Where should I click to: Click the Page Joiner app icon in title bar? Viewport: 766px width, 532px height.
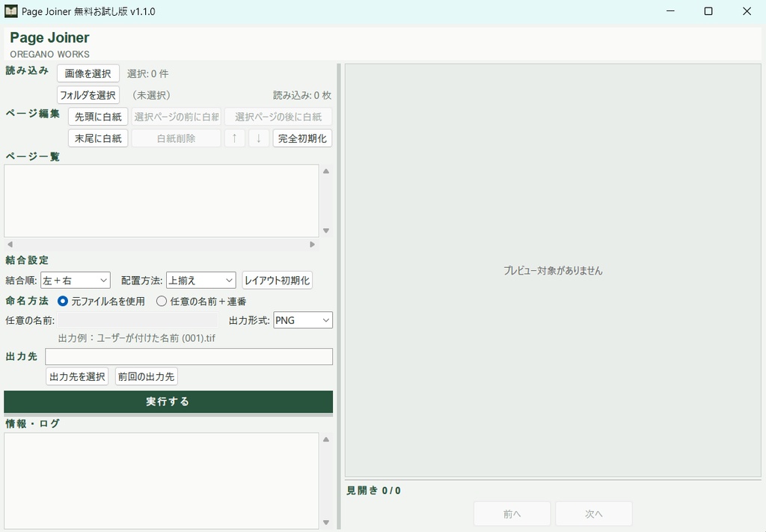(10, 11)
